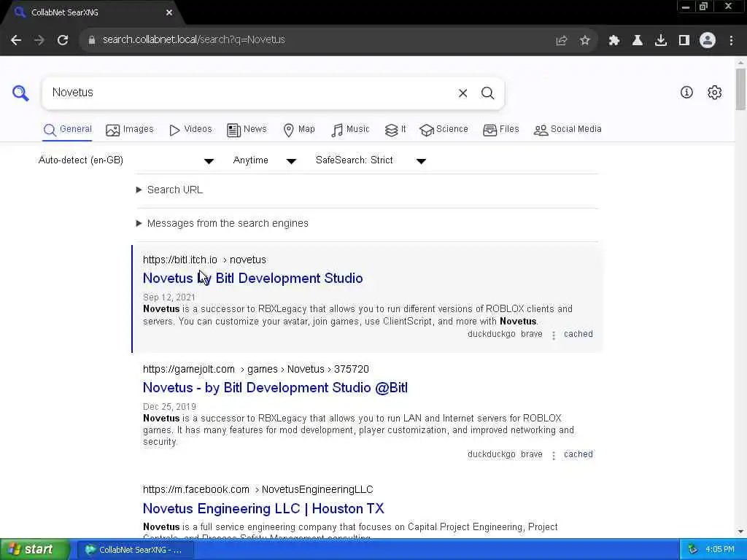This screenshot has width=747, height=560.
Task: Open three-dot menu for gamejolt result
Action: (554, 456)
